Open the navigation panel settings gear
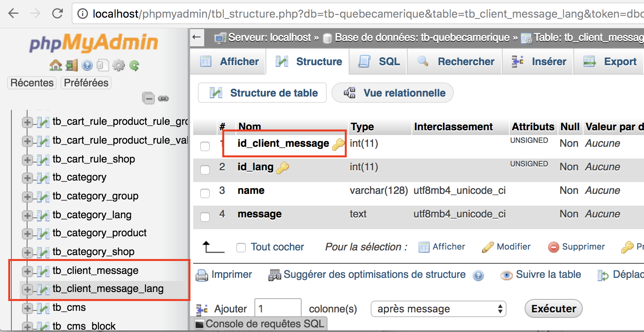Viewport: 644px width, 332px height. pos(118,65)
